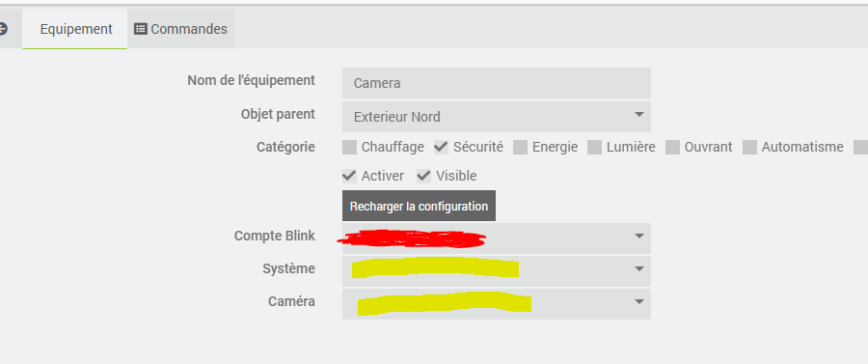
Task: Open the Commandes tab
Action: [x=180, y=29]
